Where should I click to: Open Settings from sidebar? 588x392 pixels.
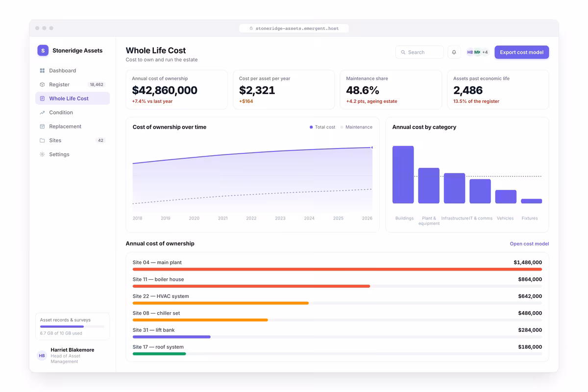tap(73, 154)
